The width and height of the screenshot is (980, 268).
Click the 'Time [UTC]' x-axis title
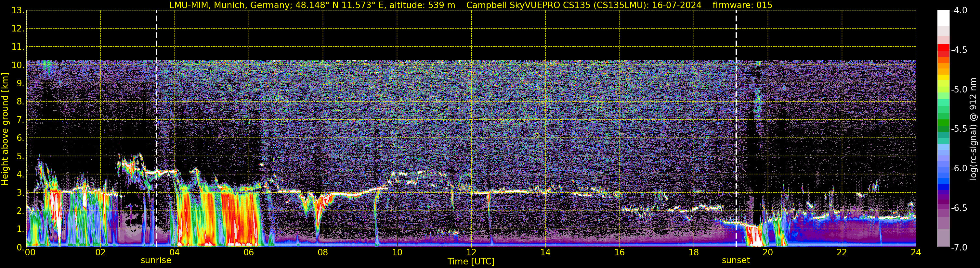pos(471,262)
